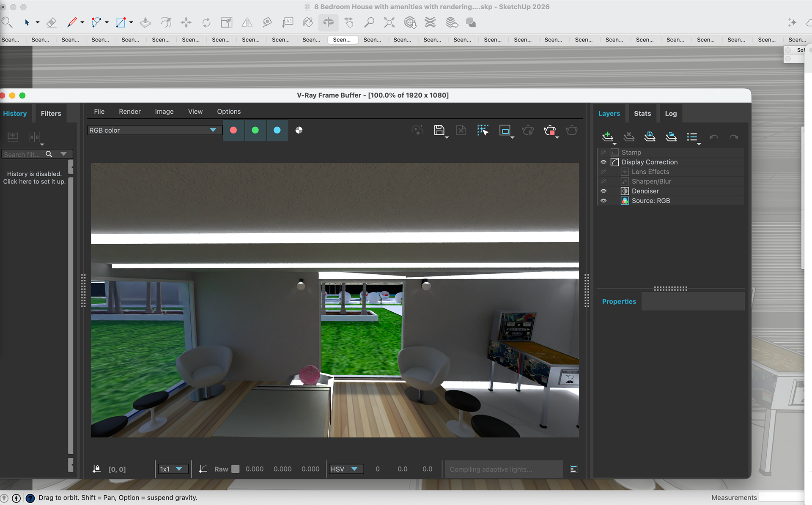The height and width of the screenshot is (505, 812).
Task: Hide the Source: RGB layer
Action: (604, 201)
